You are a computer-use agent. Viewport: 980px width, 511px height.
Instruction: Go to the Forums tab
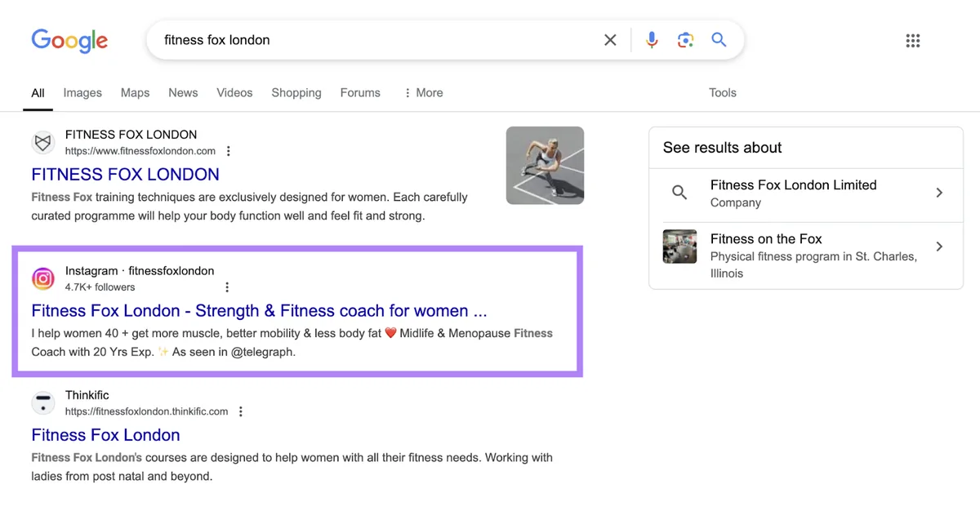click(360, 93)
